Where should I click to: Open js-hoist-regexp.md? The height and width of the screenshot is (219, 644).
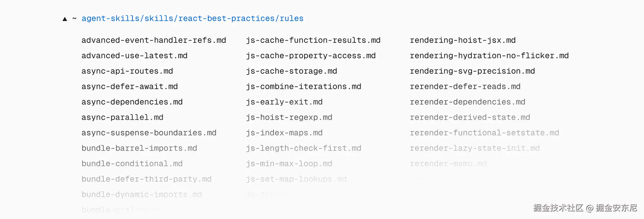click(x=289, y=117)
